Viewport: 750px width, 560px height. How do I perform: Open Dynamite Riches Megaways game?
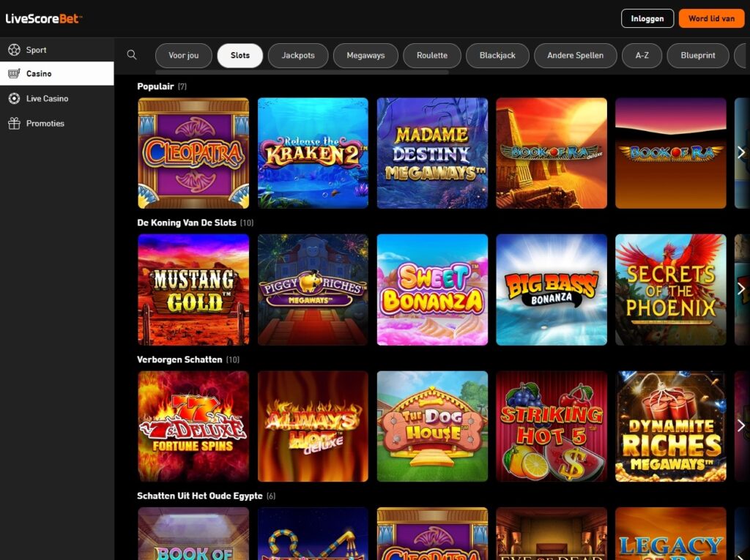(671, 426)
